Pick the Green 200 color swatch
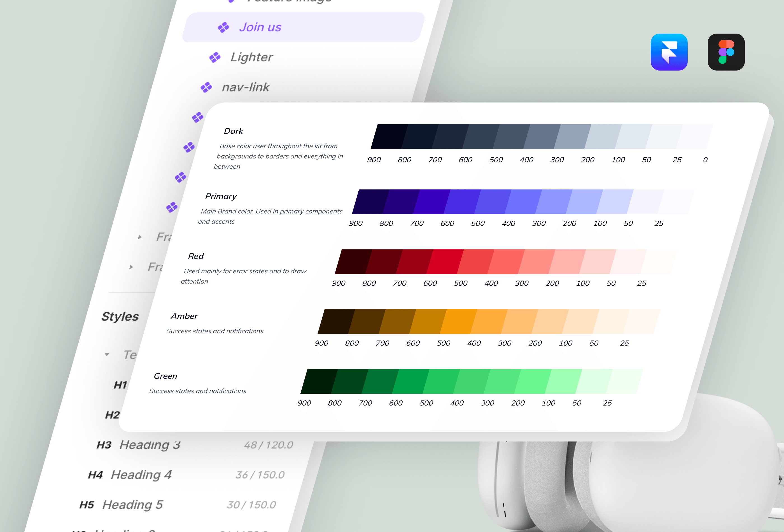 pyautogui.click(x=533, y=382)
